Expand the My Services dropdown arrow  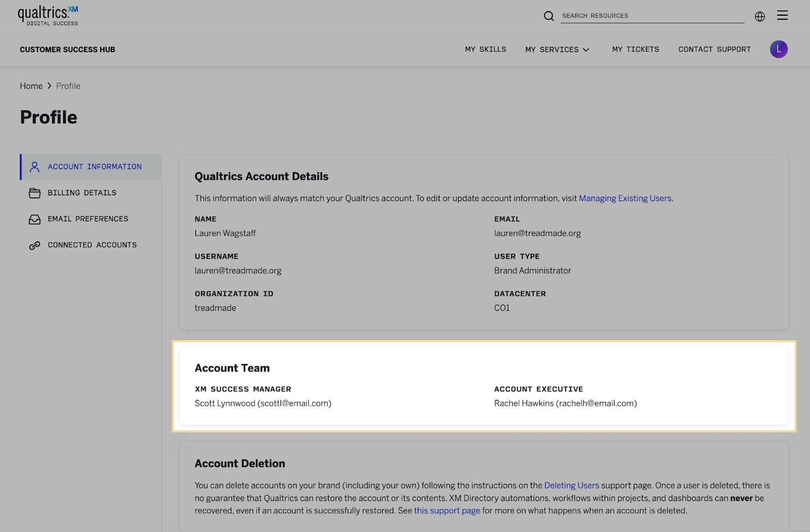tap(586, 50)
